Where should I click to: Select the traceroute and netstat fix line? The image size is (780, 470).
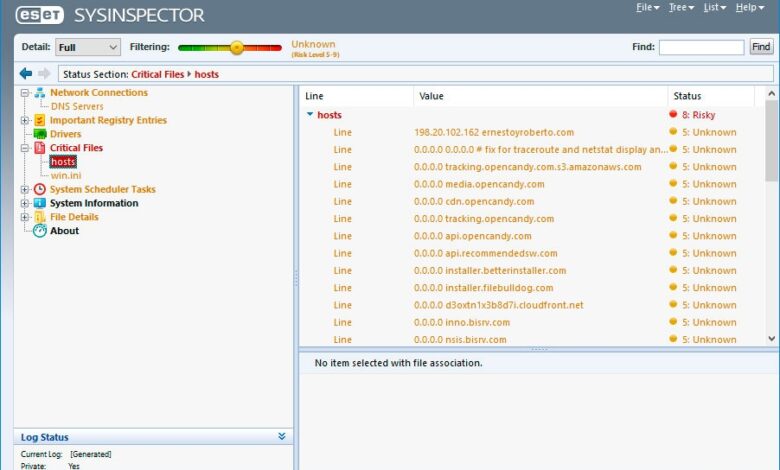click(x=532, y=149)
